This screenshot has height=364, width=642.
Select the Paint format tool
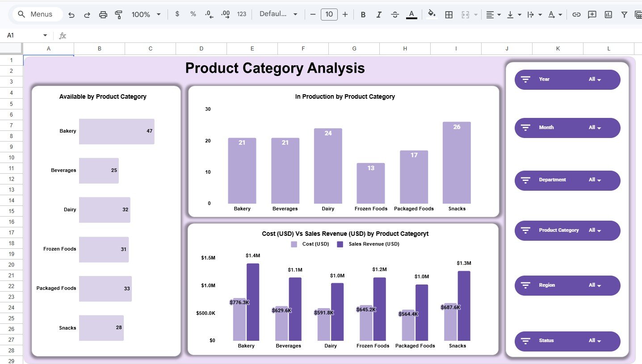[x=118, y=15]
